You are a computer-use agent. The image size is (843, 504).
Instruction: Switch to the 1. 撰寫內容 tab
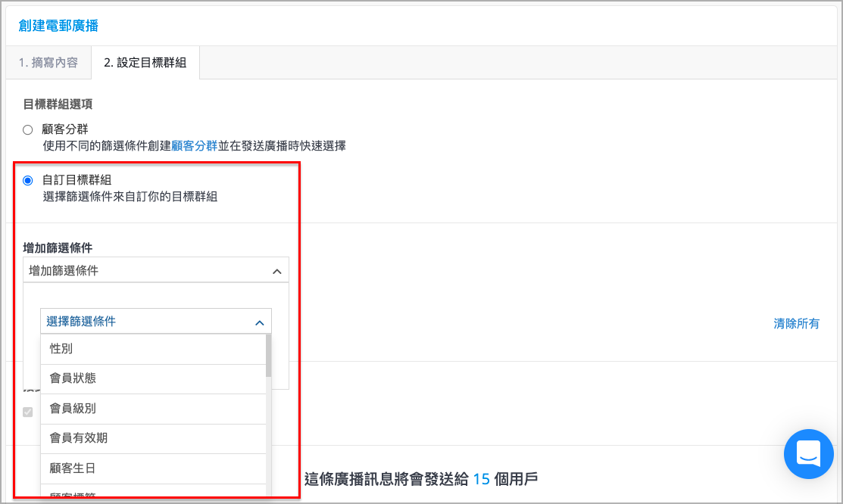pyautogui.click(x=48, y=62)
